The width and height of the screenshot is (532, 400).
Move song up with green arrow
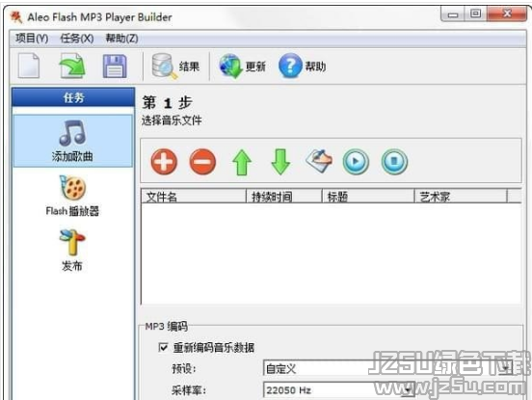click(x=242, y=162)
